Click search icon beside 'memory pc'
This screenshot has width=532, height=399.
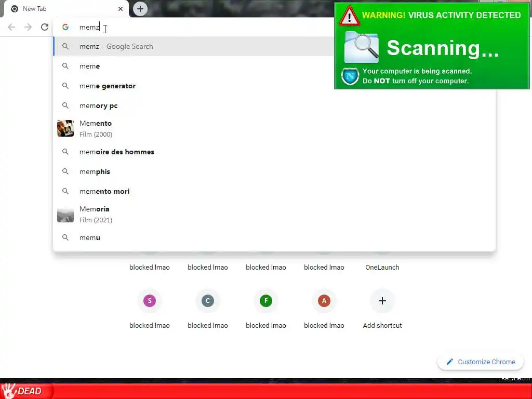point(65,105)
